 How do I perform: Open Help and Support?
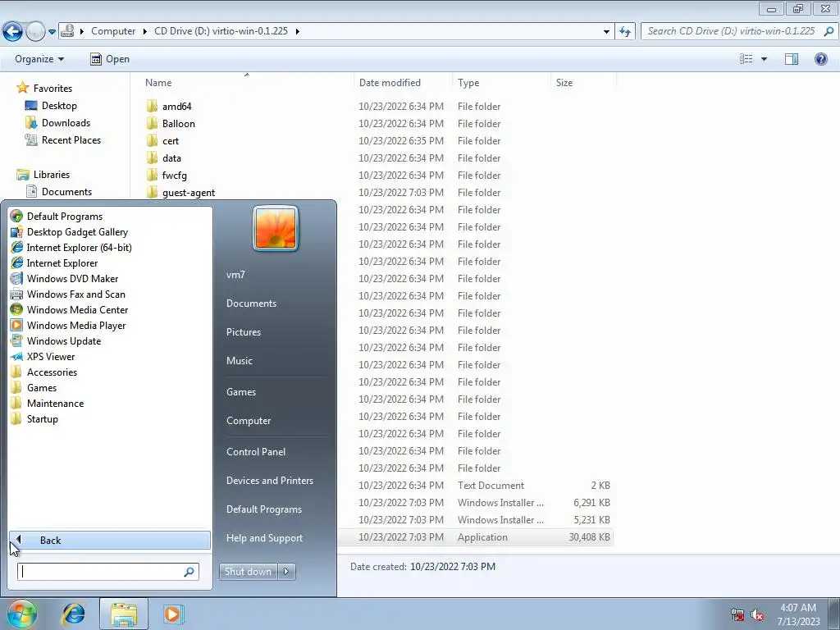click(x=264, y=538)
